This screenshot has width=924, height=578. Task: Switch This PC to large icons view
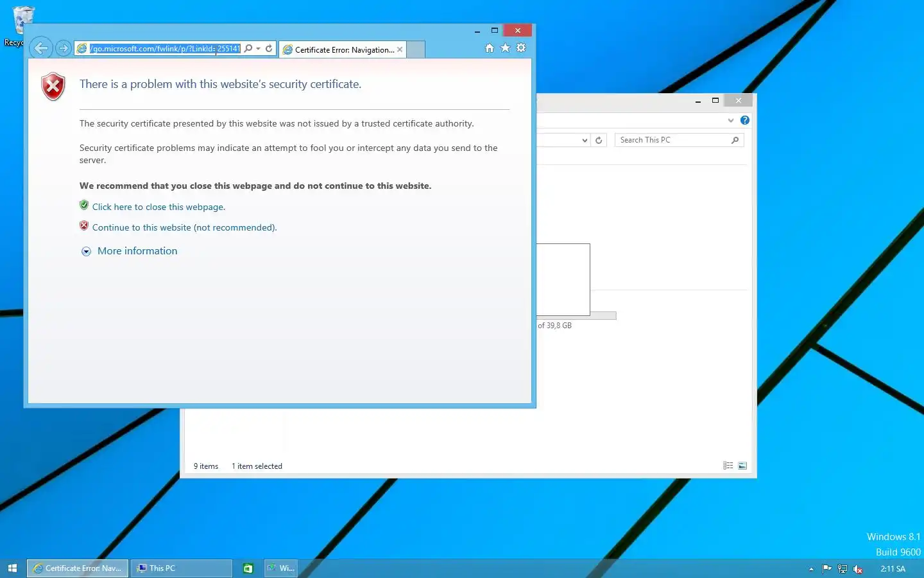click(x=742, y=466)
